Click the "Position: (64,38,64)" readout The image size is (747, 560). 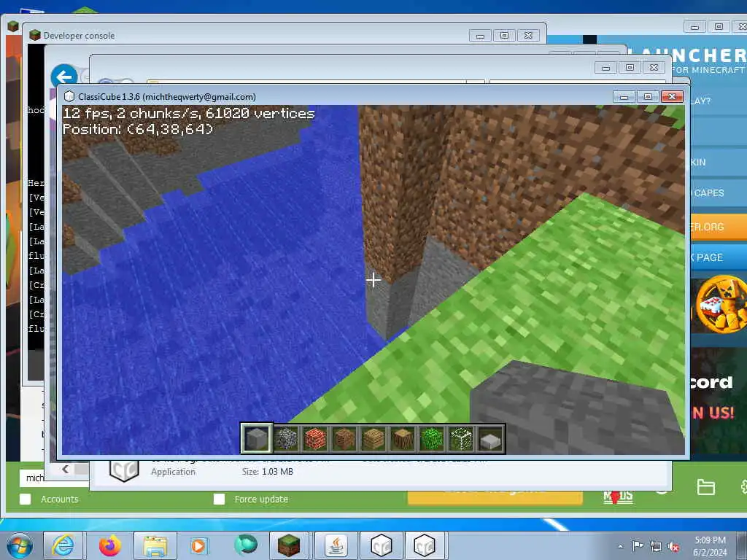(138, 129)
